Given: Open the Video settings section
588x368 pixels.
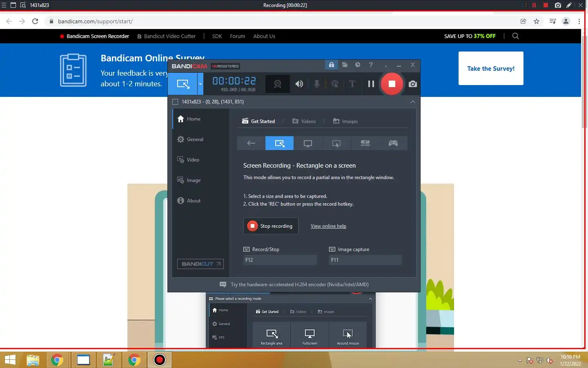Looking at the screenshot, I should pos(200,160).
